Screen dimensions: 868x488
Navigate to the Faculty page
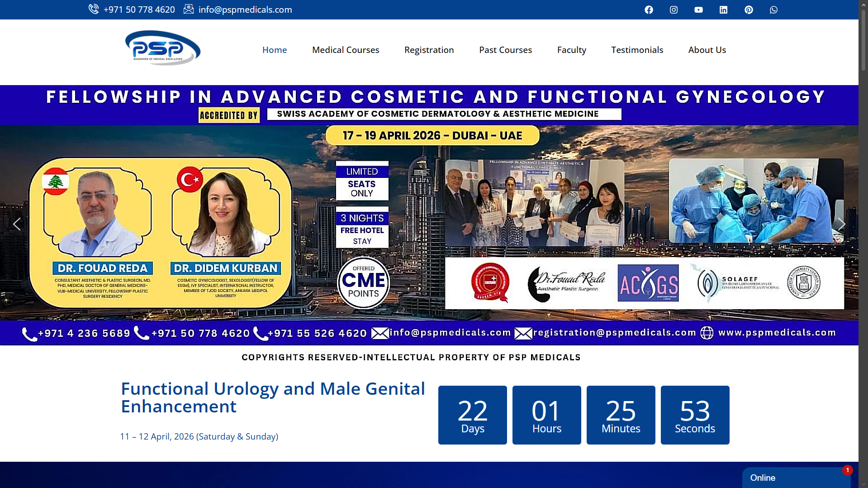571,50
